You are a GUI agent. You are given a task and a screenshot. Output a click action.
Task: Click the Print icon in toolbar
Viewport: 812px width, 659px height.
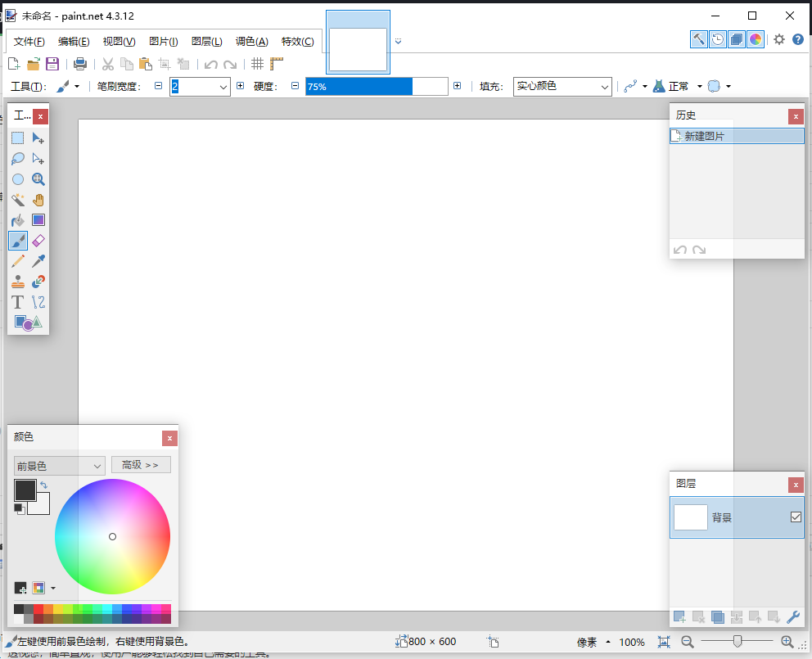coord(80,64)
